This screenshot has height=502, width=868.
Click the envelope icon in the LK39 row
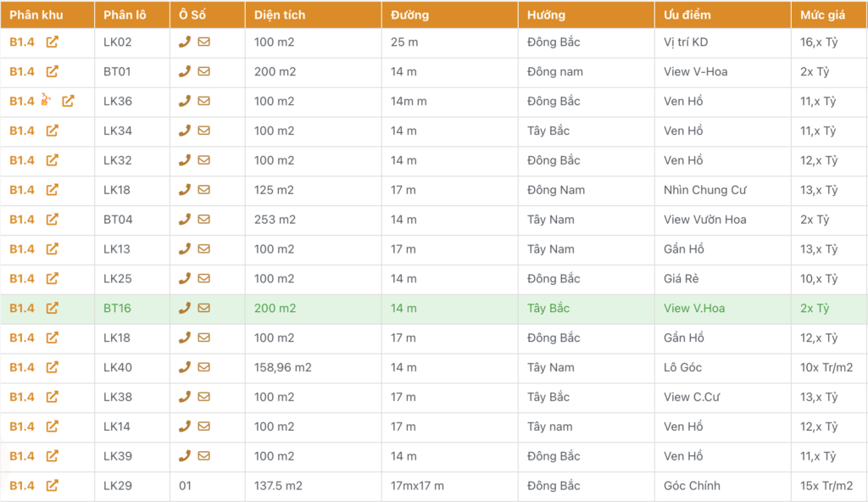coord(204,456)
